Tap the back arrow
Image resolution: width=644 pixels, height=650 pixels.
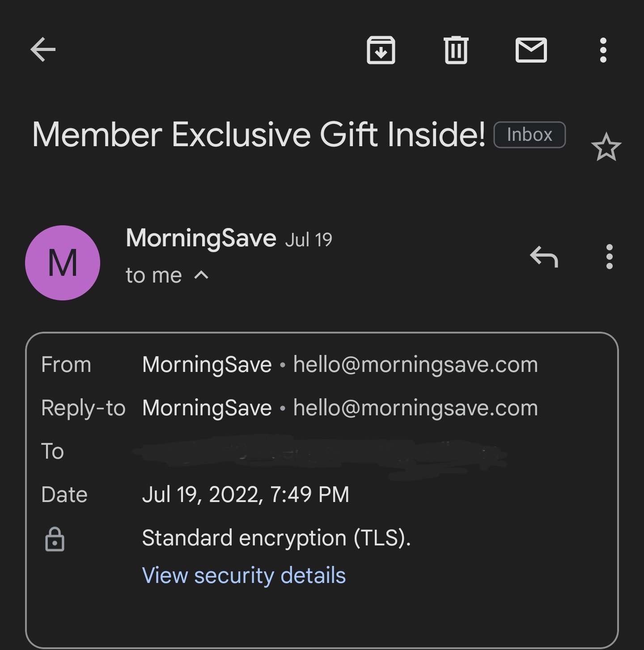point(43,49)
